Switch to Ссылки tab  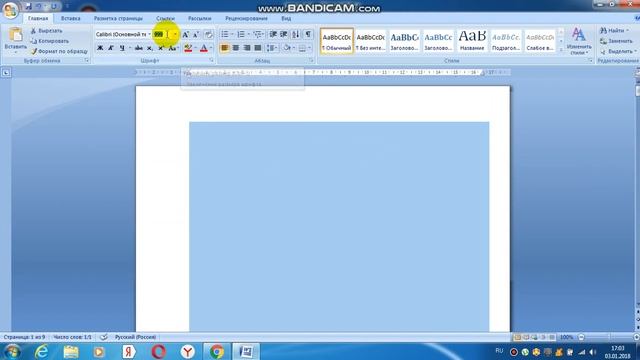tap(165, 18)
